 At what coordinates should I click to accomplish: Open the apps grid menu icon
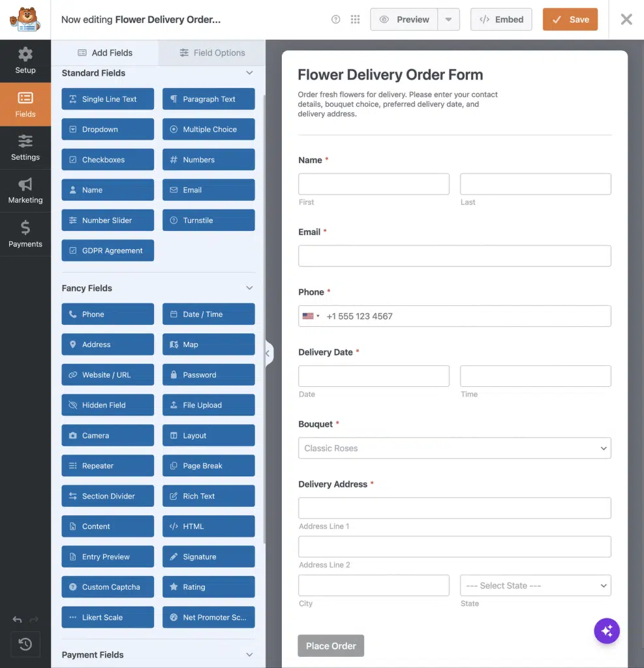[355, 19]
